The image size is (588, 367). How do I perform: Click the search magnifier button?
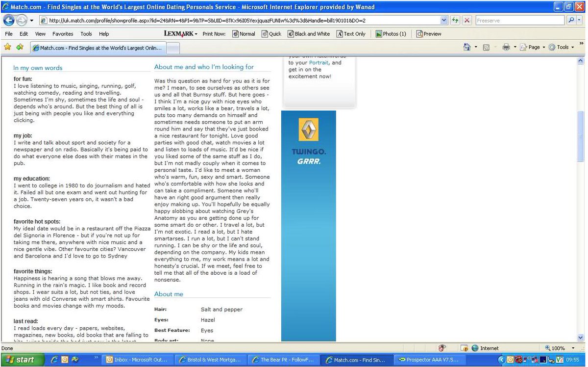click(571, 21)
